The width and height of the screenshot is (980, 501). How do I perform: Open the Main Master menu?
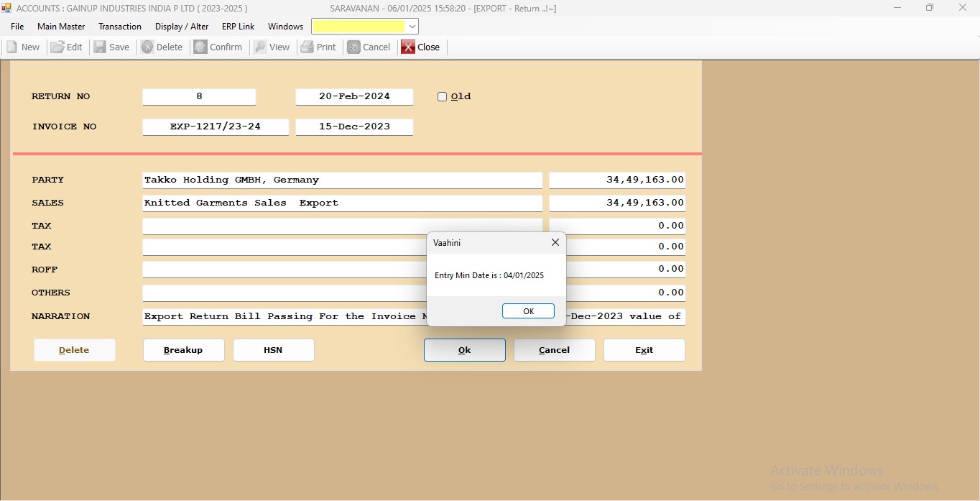pyautogui.click(x=61, y=27)
